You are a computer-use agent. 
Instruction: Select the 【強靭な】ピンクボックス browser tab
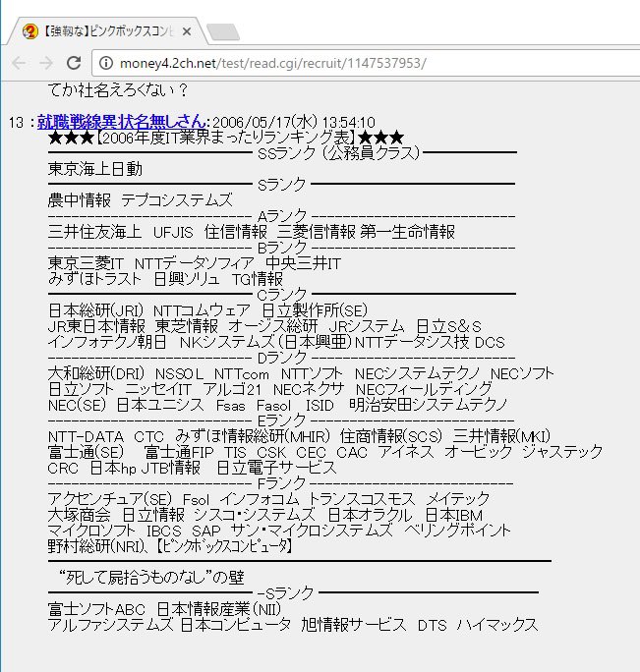tap(107, 31)
